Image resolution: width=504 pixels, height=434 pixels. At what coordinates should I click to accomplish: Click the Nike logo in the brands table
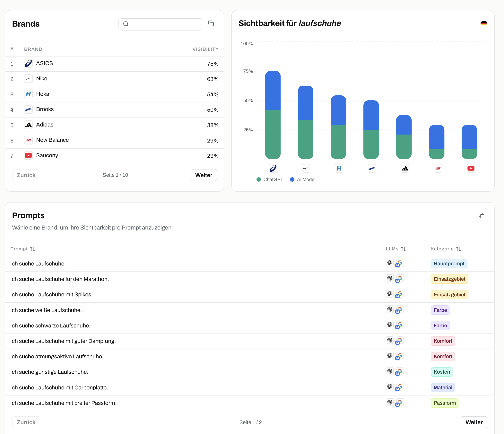[x=28, y=79]
